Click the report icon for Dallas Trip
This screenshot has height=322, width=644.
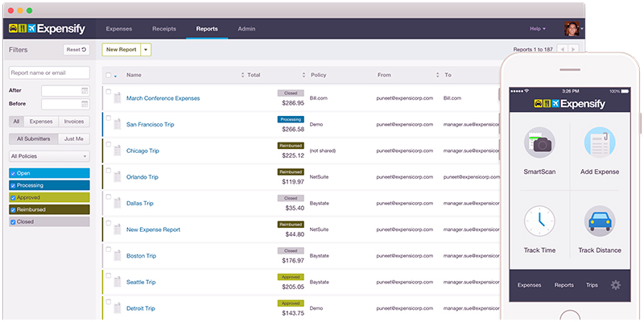tap(117, 204)
